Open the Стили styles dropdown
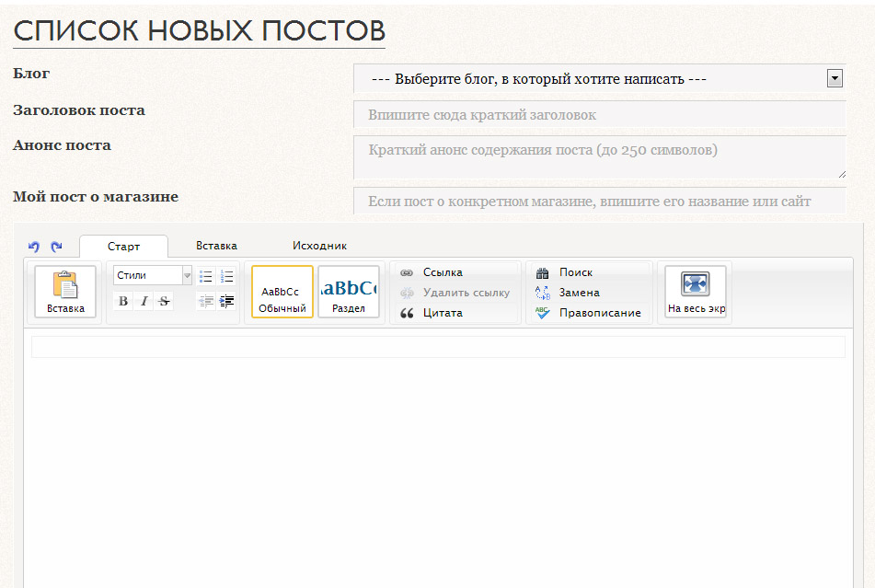Viewport: 875px width, 588px height. (x=152, y=274)
